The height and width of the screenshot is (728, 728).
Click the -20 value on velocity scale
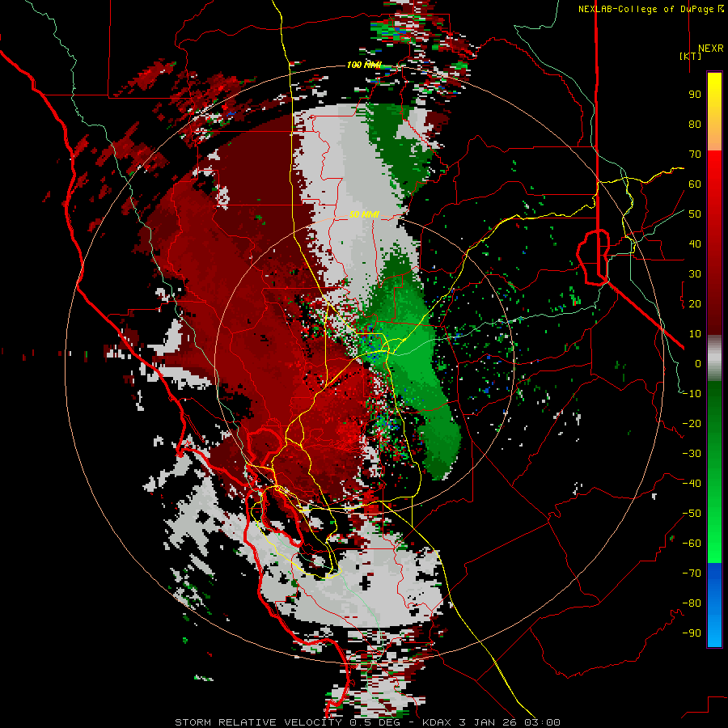692,423
